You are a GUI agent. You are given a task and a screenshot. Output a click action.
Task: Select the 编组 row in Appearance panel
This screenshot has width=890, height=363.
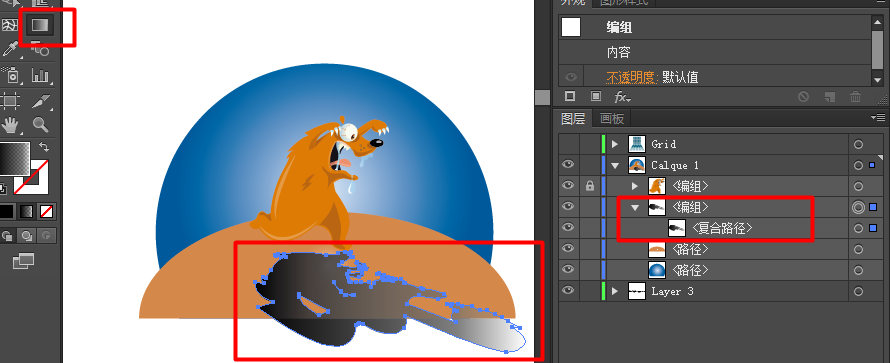[x=715, y=27]
